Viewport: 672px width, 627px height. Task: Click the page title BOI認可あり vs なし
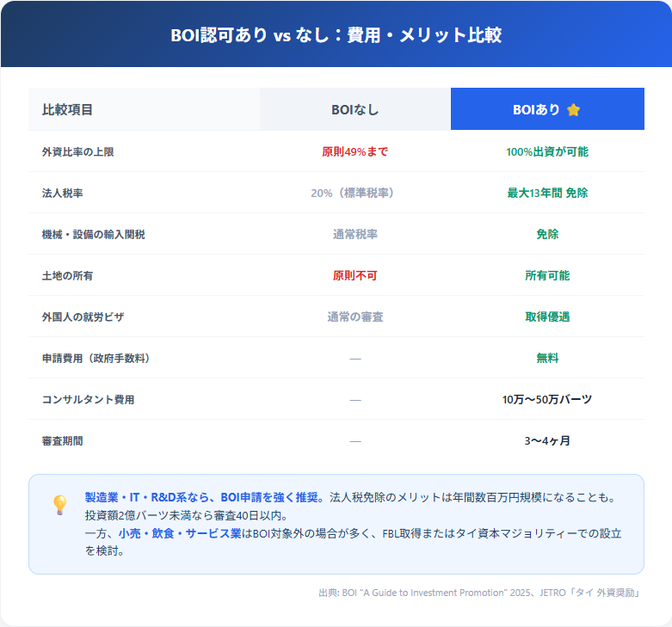336,35
